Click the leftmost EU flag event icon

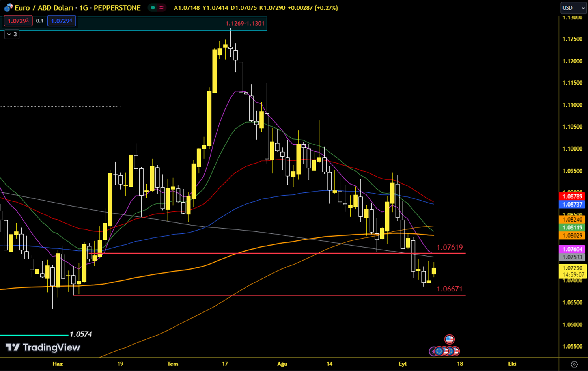click(439, 350)
